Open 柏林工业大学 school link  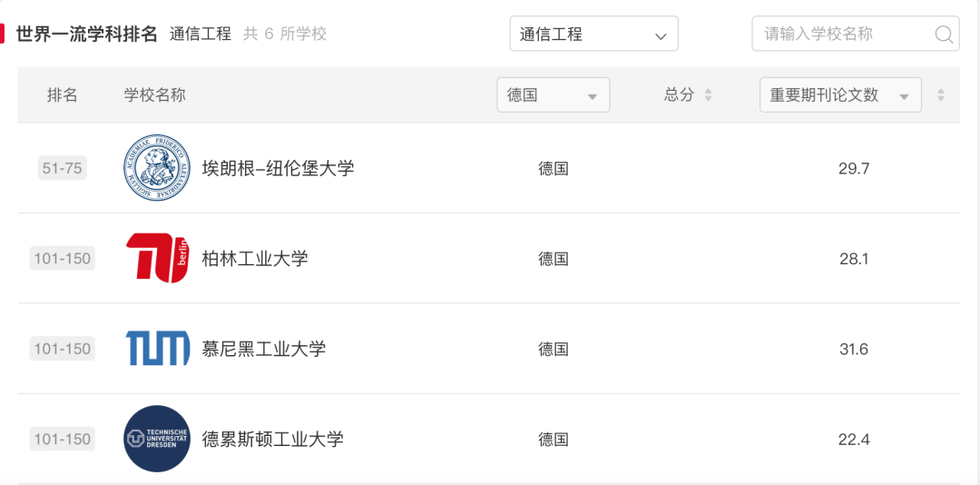[x=255, y=259]
